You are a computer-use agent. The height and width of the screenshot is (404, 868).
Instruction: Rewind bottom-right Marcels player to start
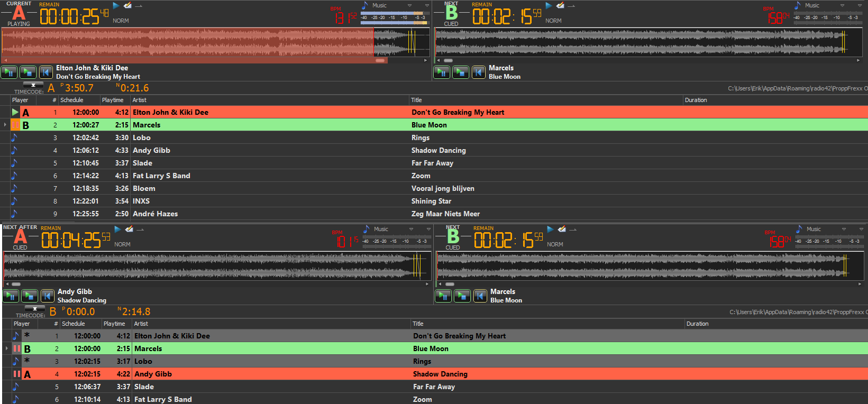480,296
